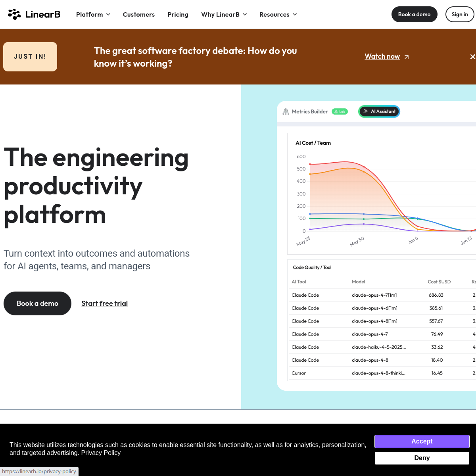Viewport: 476px width, 476px height.
Task: Click the LinearB logo icon
Action: pyautogui.click(x=14, y=14)
